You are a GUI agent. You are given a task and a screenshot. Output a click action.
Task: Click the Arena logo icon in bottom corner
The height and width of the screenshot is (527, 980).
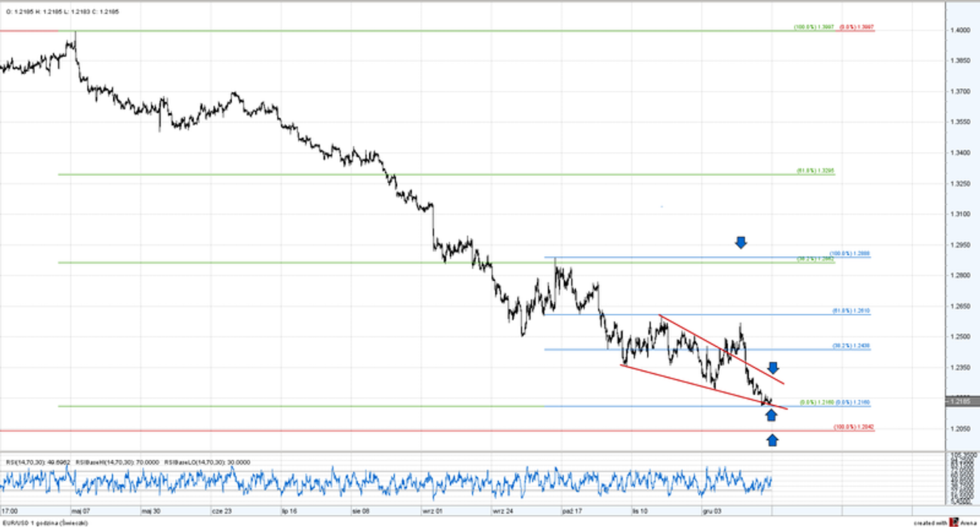pyautogui.click(x=953, y=522)
